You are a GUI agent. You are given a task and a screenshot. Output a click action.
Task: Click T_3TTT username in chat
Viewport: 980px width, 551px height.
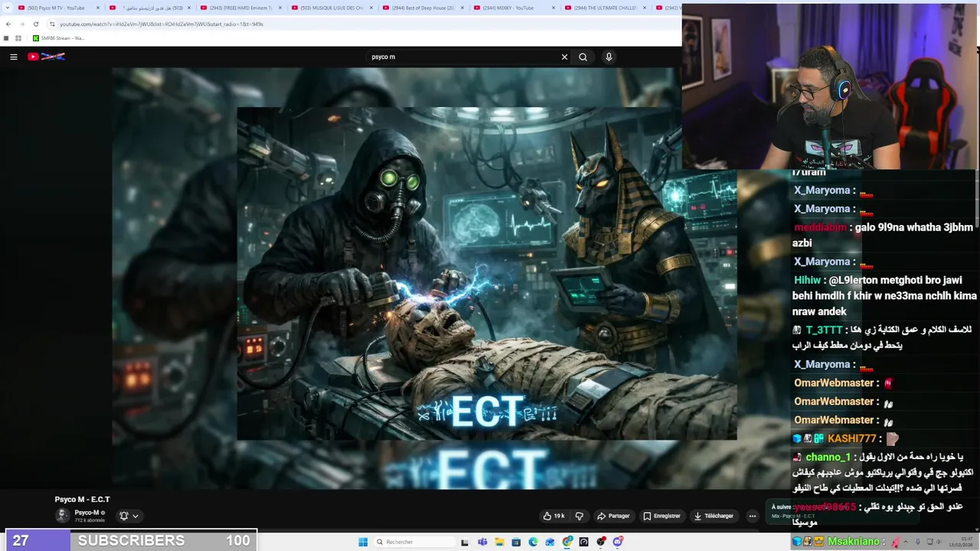pyautogui.click(x=824, y=330)
